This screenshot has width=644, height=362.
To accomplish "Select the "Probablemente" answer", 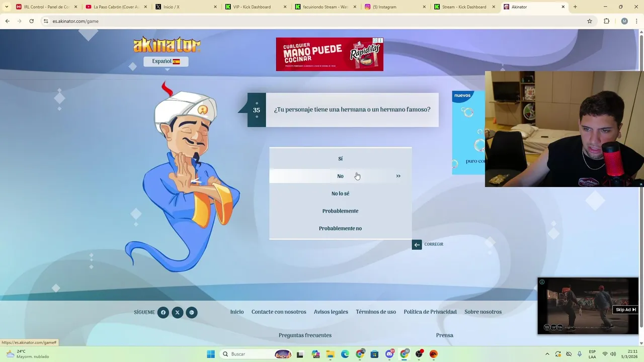I will tap(340, 211).
